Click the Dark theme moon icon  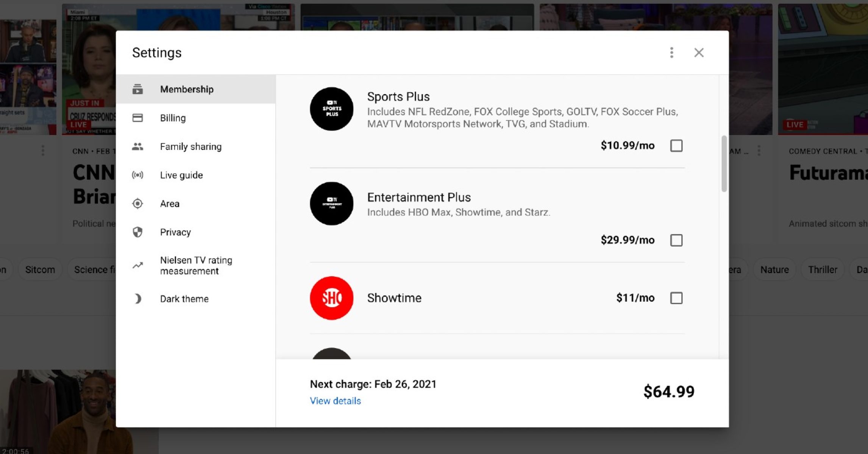click(137, 299)
